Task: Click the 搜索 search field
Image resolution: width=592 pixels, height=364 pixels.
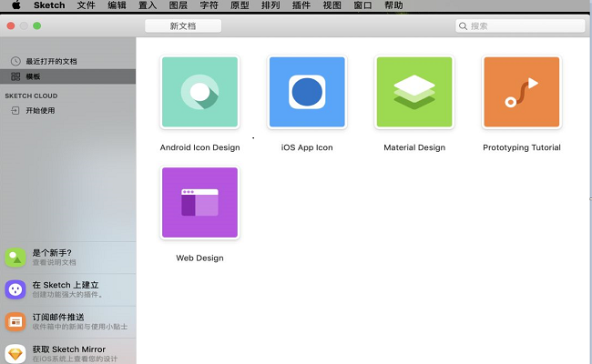Action: [x=519, y=25]
